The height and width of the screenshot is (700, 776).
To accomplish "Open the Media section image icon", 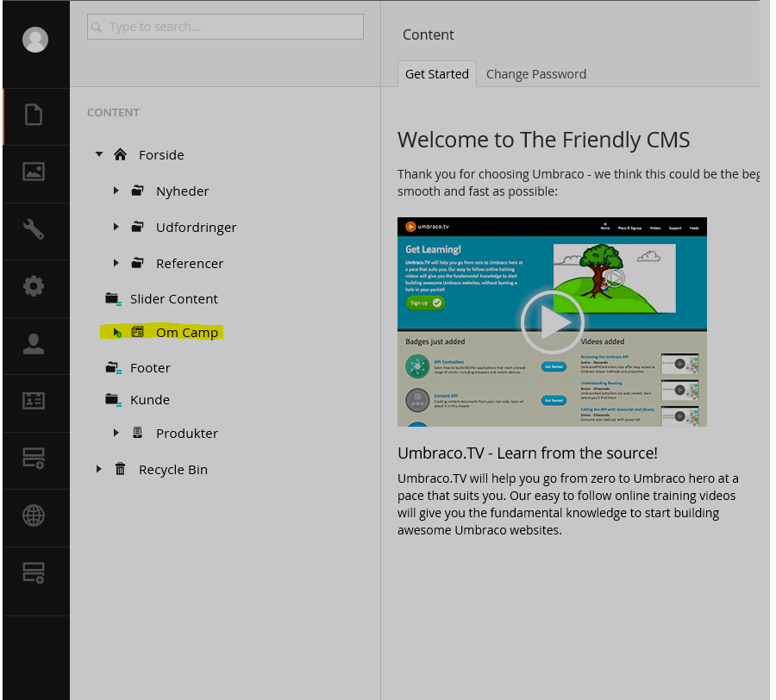I will [34, 172].
